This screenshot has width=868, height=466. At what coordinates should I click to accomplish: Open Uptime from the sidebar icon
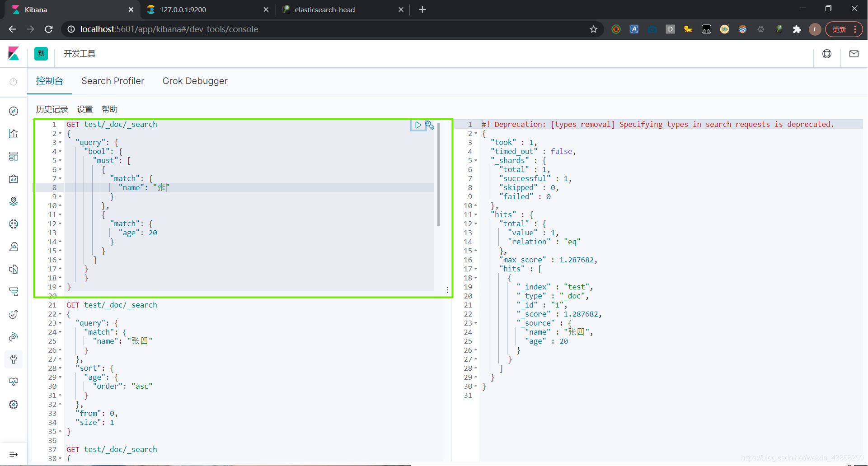tap(14, 314)
